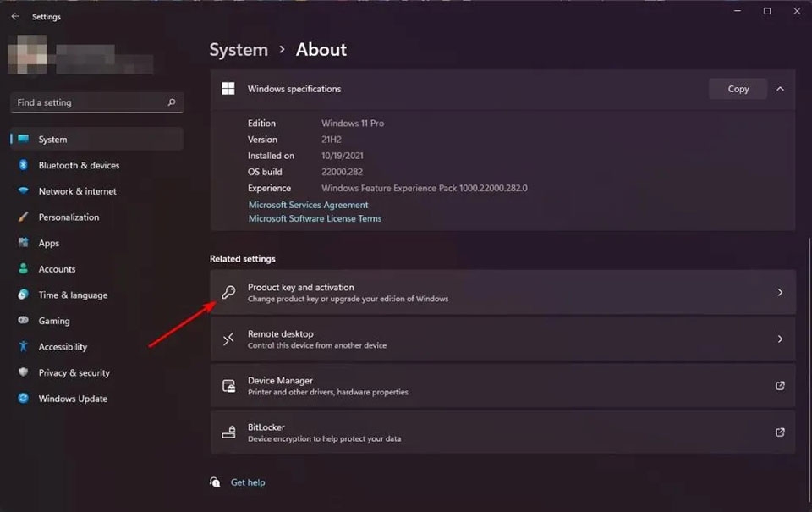This screenshot has height=512, width=812.
Task: Go to Personalization settings
Action: pos(96,217)
